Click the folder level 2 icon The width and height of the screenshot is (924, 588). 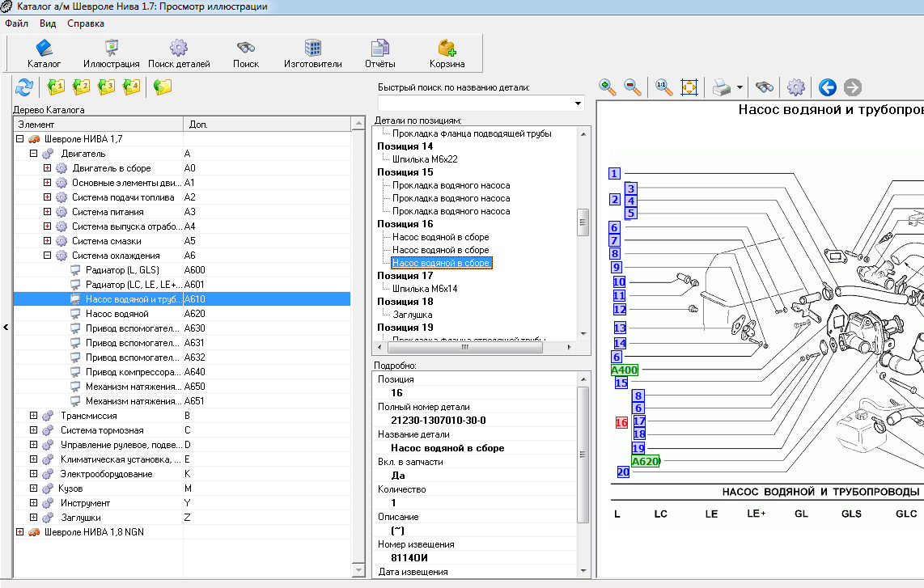(x=82, y=87)
